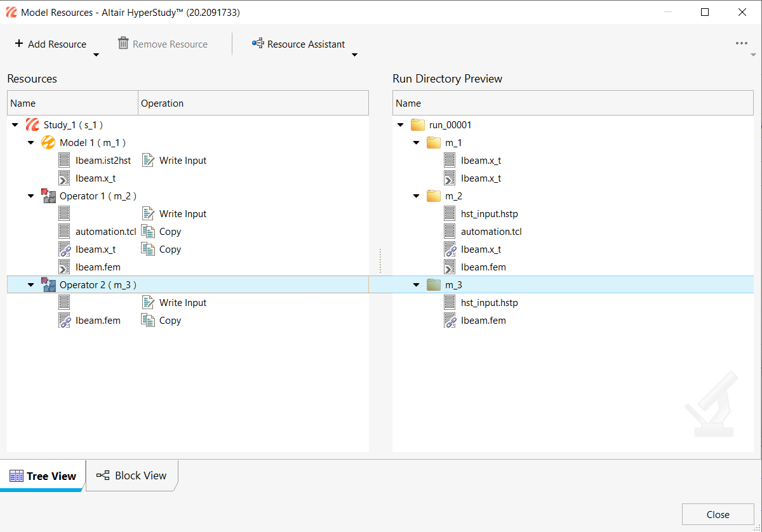Select hst_input.hstp under m_3 folder
The height and width of the screenshot is (532, 762).
point(489,303)
